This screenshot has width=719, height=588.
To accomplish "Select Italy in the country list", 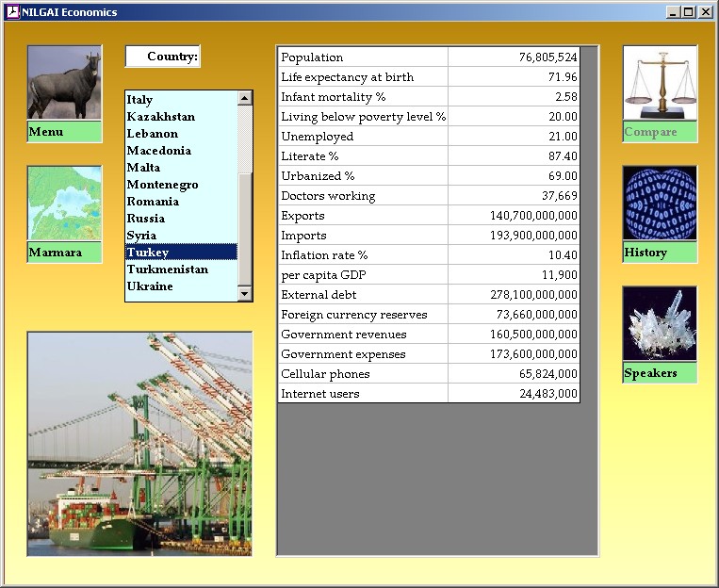I will 140,100.
